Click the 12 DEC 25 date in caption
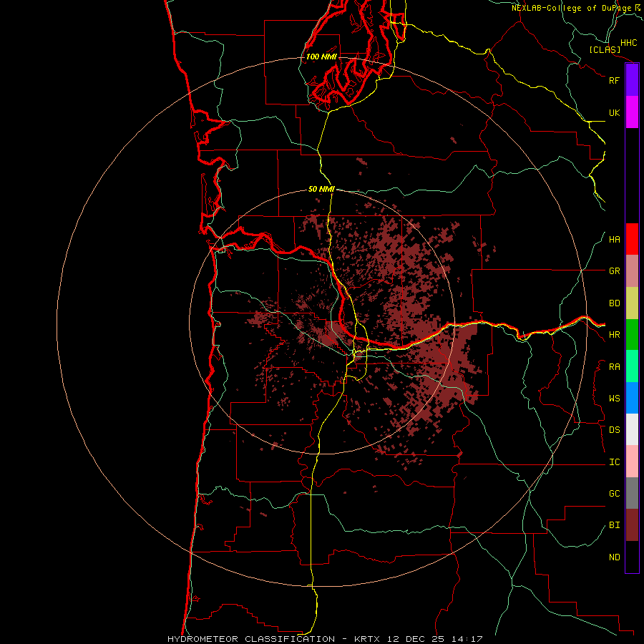Image resolution: width=644 pixels, height=644 pixels. pyautogui.click(x=415, y=639)
